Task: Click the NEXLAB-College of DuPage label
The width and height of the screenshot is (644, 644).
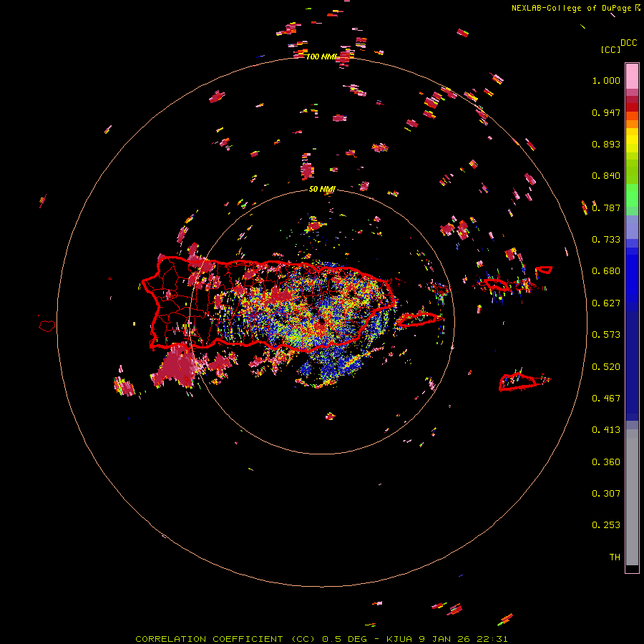Action: click(571, 8)
